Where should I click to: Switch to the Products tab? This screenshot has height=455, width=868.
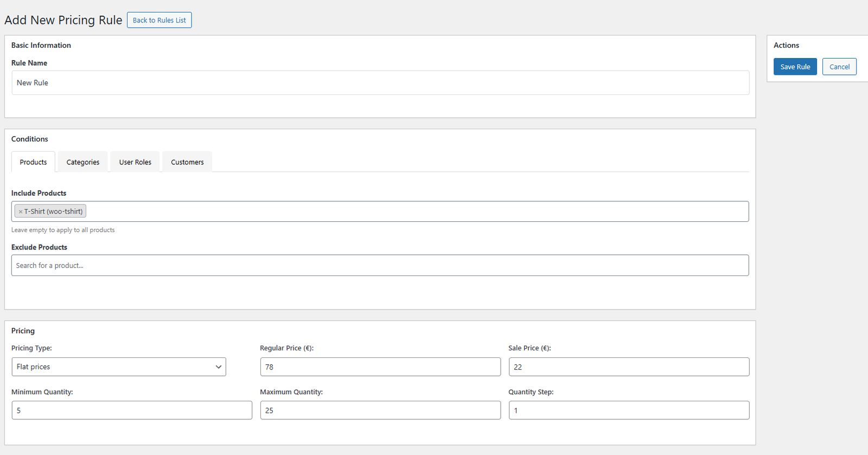[33, 162]
